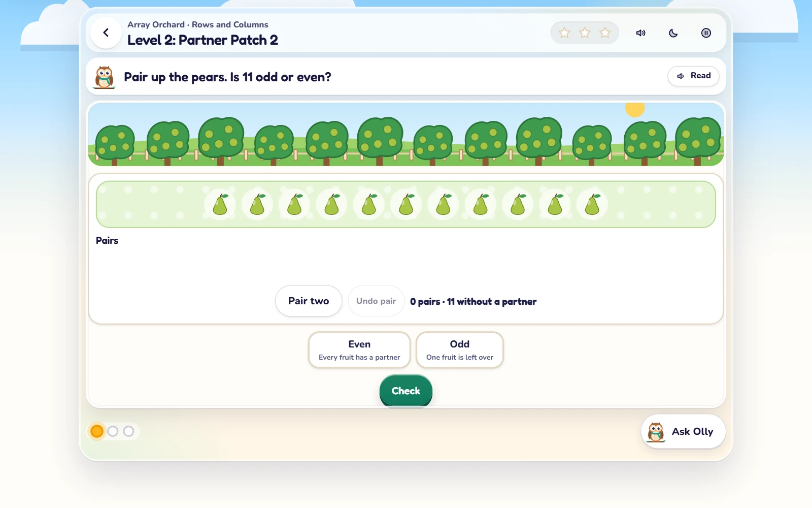812x508 pixels.
Task: Go back with the left chevron button
Action: [106, 33]
